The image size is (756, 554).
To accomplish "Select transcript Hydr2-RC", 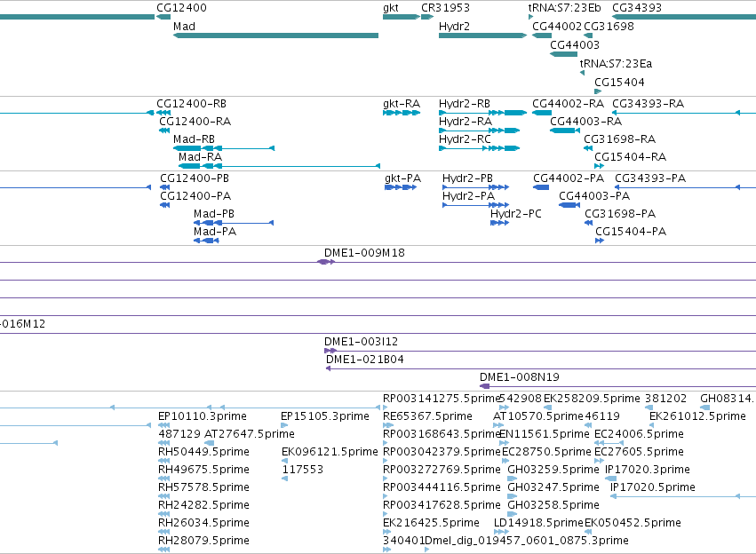I will tap(479, 148).
